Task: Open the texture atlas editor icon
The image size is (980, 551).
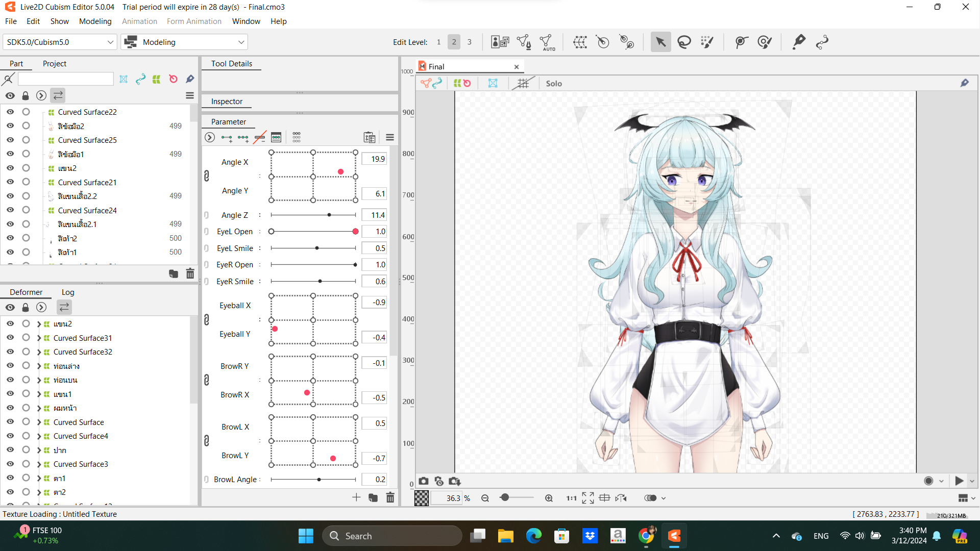Action: [500, 42]
